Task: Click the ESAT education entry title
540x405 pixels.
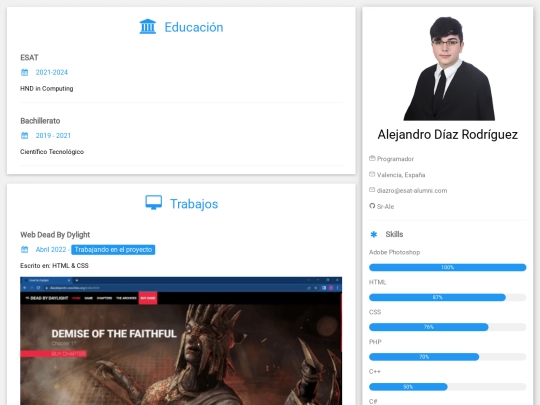Action: [29, 58]
